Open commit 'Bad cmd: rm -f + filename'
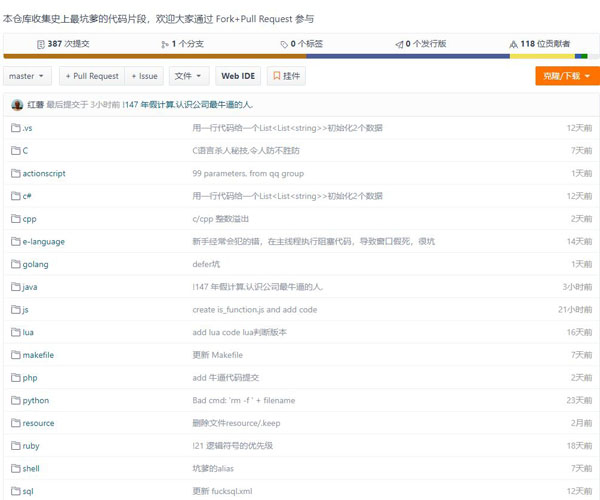 coord(244,401)
